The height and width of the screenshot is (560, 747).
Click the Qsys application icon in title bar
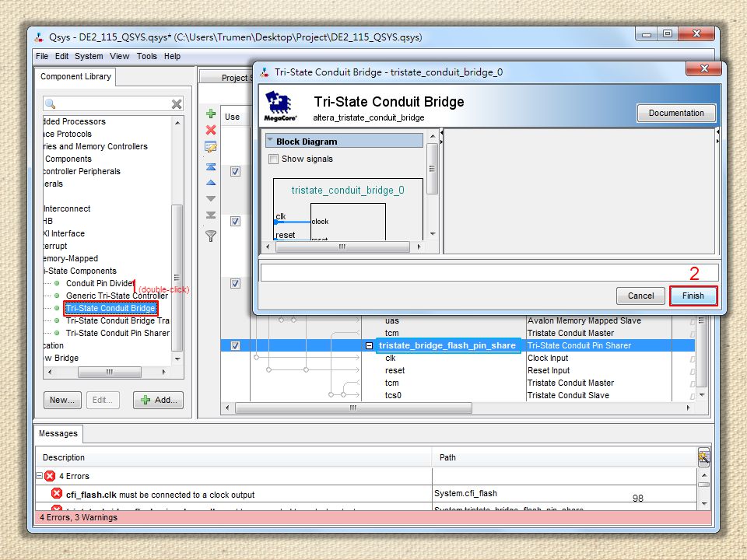[x=39, y=37]
